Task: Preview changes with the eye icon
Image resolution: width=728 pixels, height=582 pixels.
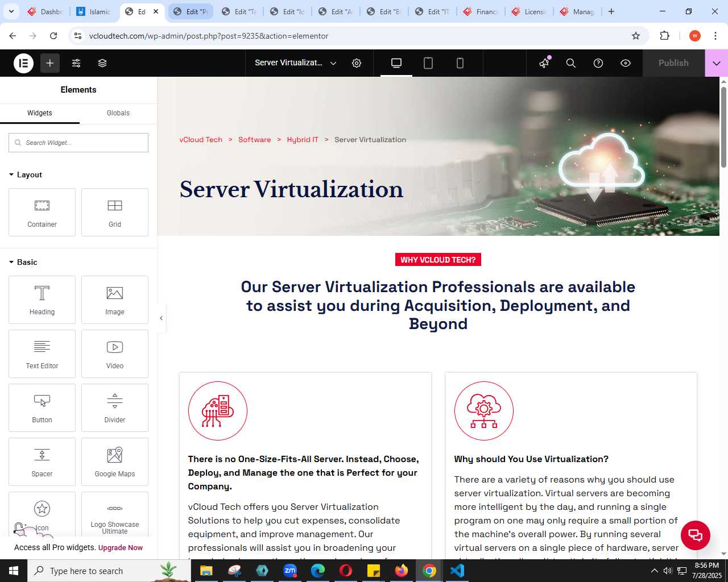Action: pyautogui.click(x=626, y=63)
